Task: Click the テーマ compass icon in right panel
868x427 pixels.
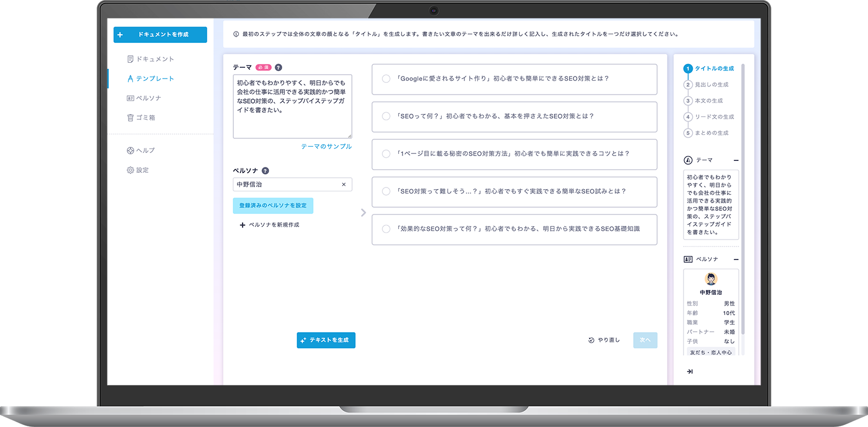Action: (x=688, y=160)
